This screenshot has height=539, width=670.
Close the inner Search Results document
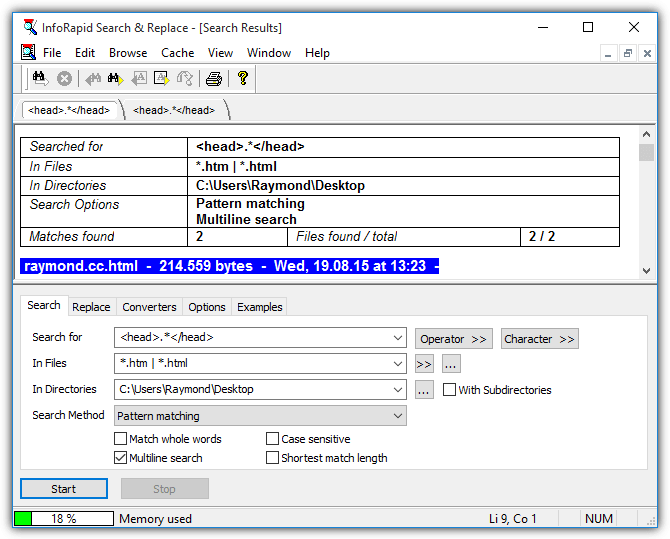point(647,53)
